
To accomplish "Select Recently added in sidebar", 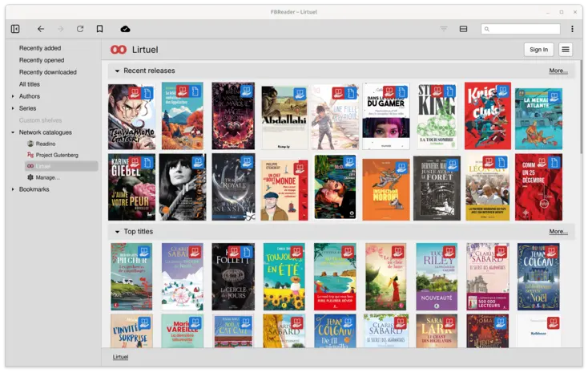I will pyautogui.click(x=40, y=48).
